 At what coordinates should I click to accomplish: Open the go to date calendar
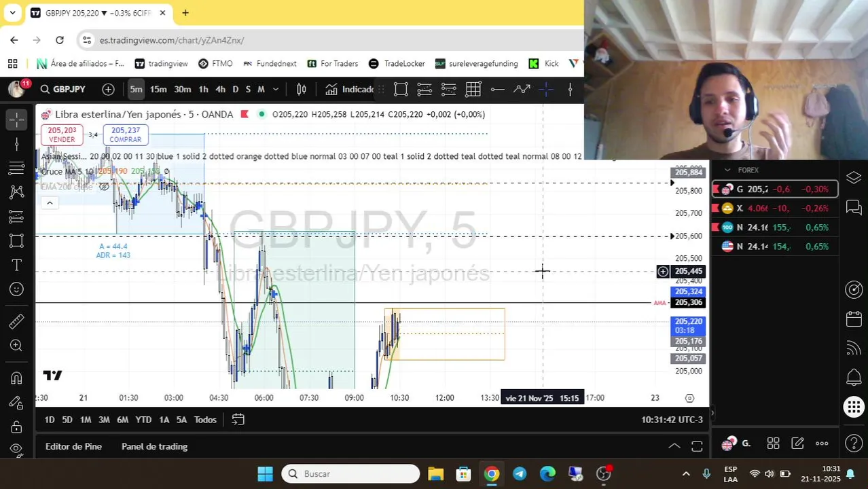[x=238, y=420]
